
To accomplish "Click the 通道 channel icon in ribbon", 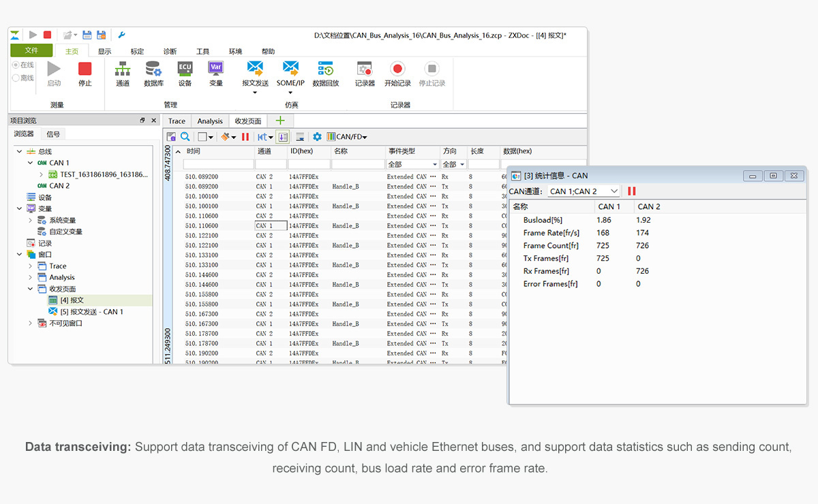I will 123,69.
